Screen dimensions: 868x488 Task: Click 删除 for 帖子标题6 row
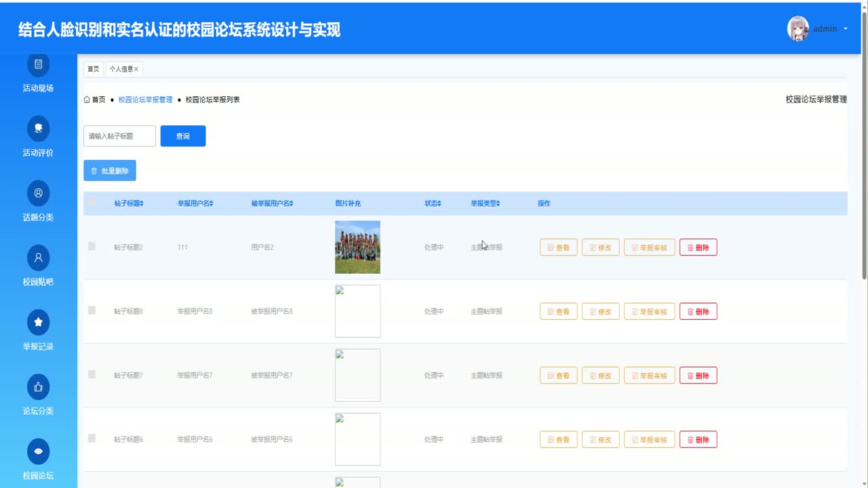click(x=698, y=439)
